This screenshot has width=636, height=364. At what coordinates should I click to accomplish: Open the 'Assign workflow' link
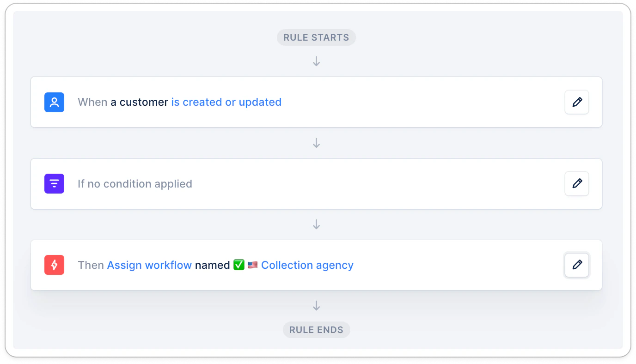click(149, 265)
